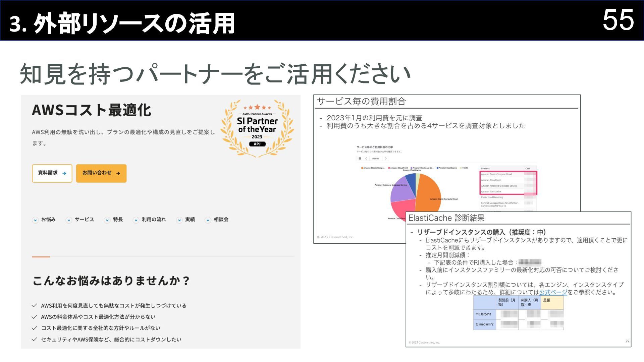Click checkmark beside セキュリティやAWS保険など line
This screenshot has height=362, width=644.
pyautogui.click(x=34, y=340)
